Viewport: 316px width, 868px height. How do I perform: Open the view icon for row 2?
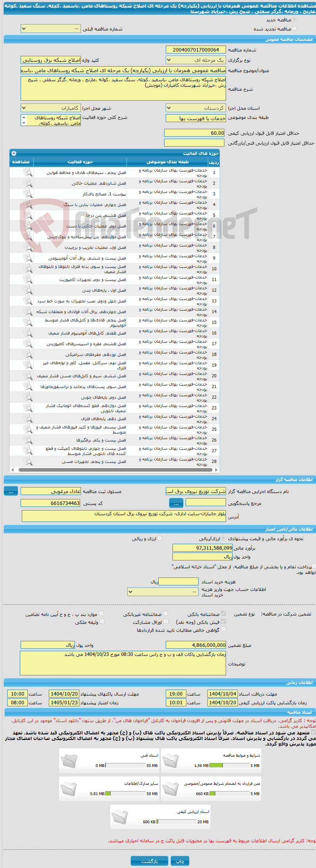[28, 183]
